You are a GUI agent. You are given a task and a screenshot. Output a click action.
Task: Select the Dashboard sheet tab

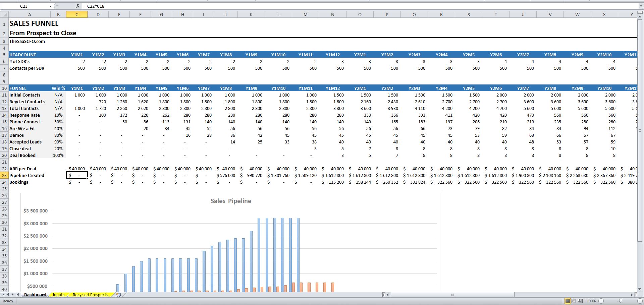(35, 295)
